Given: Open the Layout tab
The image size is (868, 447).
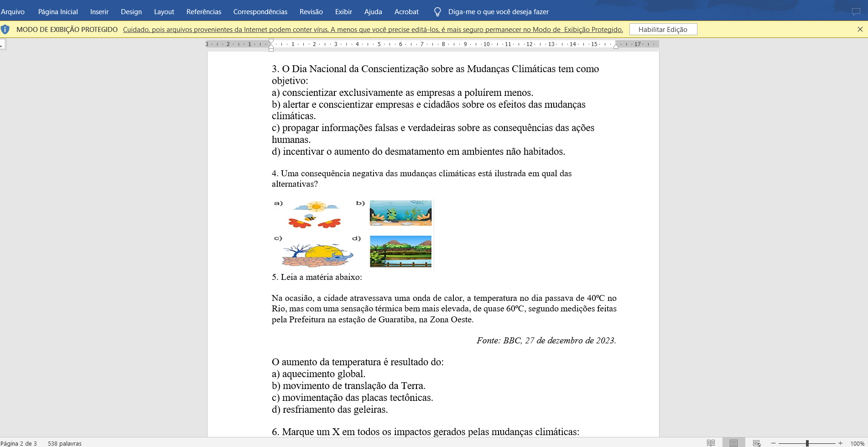Looking at the screenshot, I should pos(164,12).
